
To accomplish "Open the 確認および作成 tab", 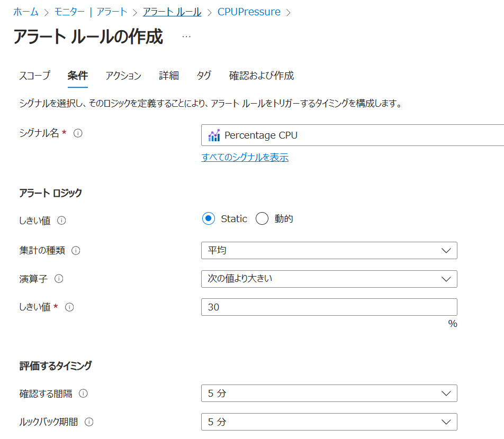I will coord(261,76).
